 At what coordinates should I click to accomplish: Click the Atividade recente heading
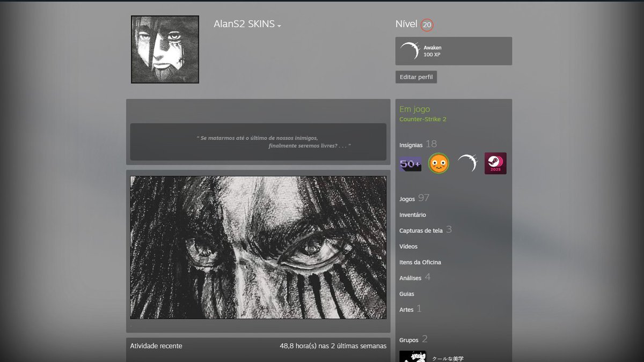click(156, 346)
